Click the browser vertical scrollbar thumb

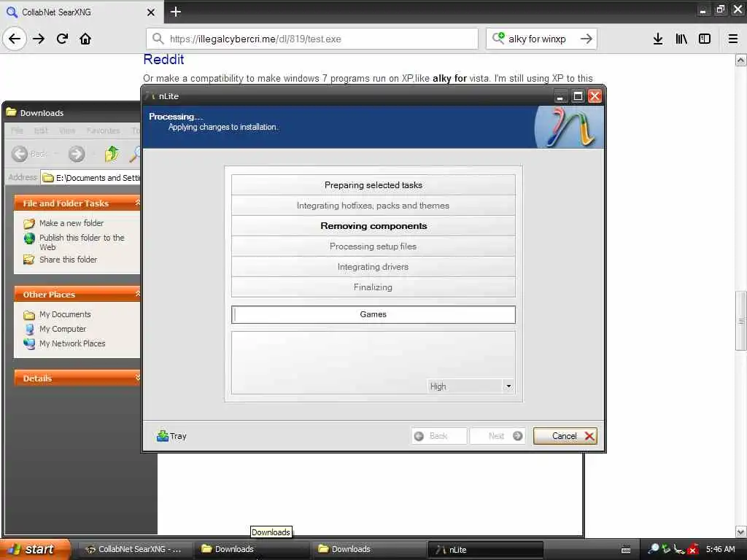point(740,321)
